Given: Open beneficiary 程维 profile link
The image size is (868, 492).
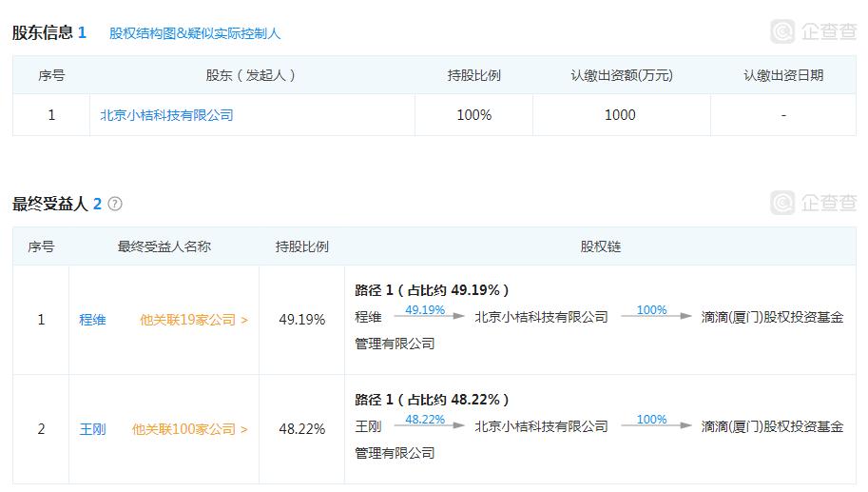Looking at the screenshot, I should pos(92,320).
